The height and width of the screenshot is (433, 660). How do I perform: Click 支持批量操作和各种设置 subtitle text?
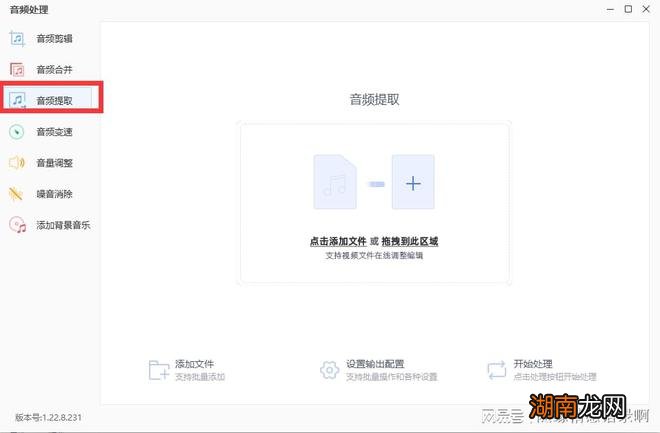(391, 377)
